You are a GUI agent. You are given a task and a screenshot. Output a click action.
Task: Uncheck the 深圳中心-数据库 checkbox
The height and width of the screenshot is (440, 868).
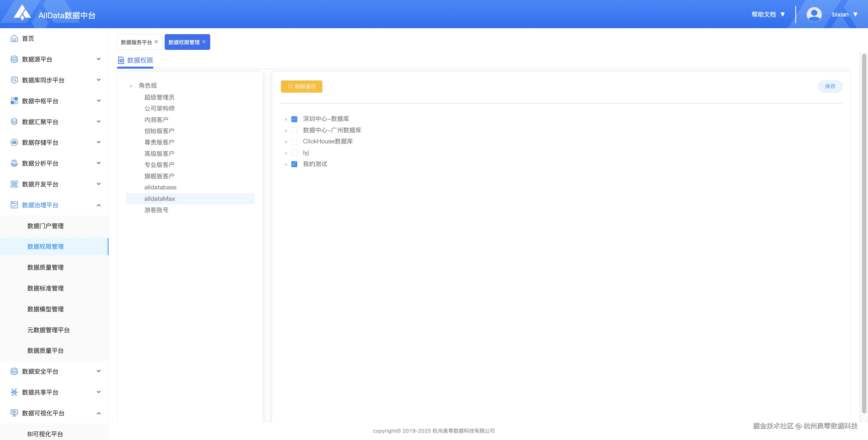pos(294,119)
